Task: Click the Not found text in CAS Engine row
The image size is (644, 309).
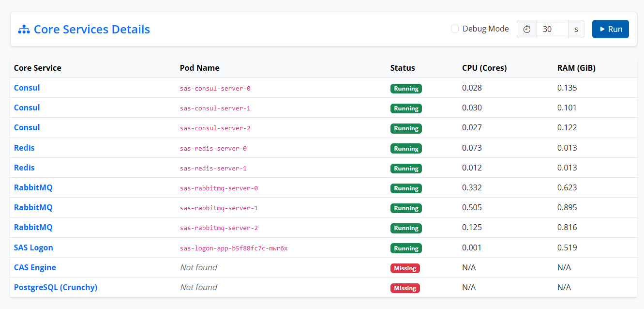Action: click(198, 267)
